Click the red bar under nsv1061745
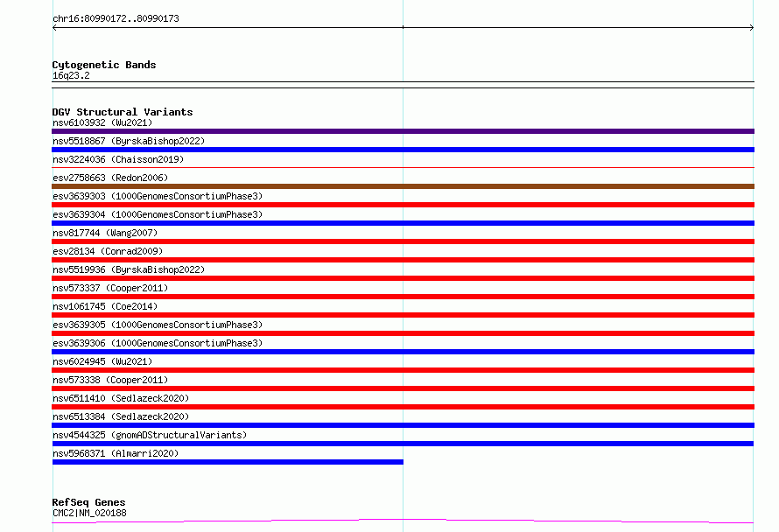This screenshot has width=779, height=532. point(403,315)
